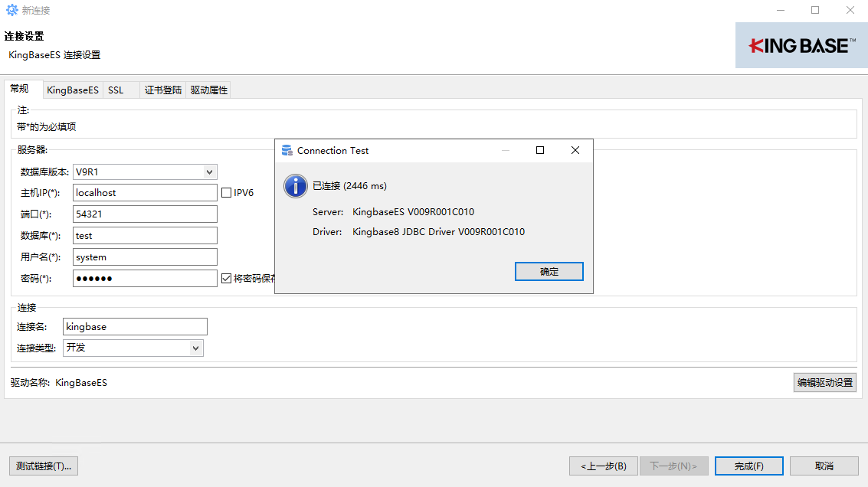Confirm with the 确定 button
Viewport: 868px width, 487px height.
click(x=549, y=272)
